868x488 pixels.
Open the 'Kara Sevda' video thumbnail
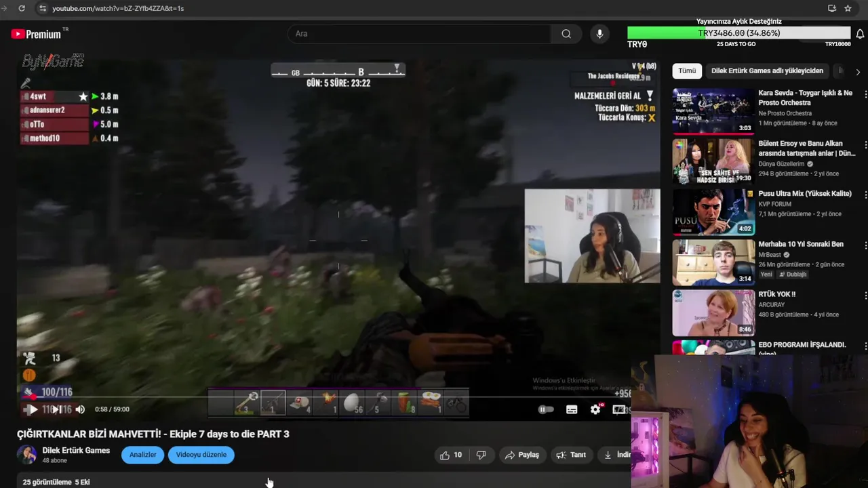point(713,111)
